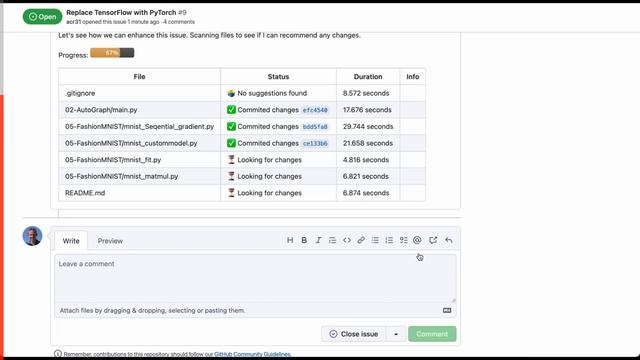The height and width of the screenshot is (360, 640).
Task: Click the File column header
Action: tap(140, 77)
